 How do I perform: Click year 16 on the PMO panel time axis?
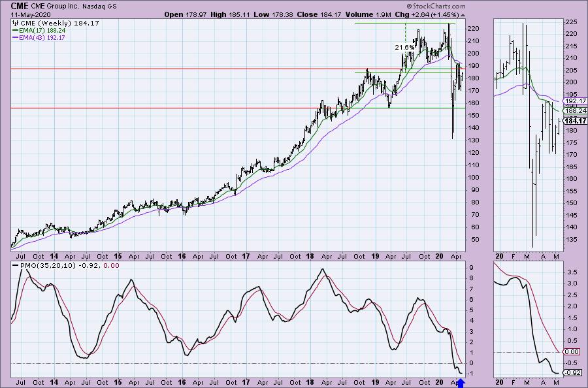pyautogui.click(x=182, y=382)
